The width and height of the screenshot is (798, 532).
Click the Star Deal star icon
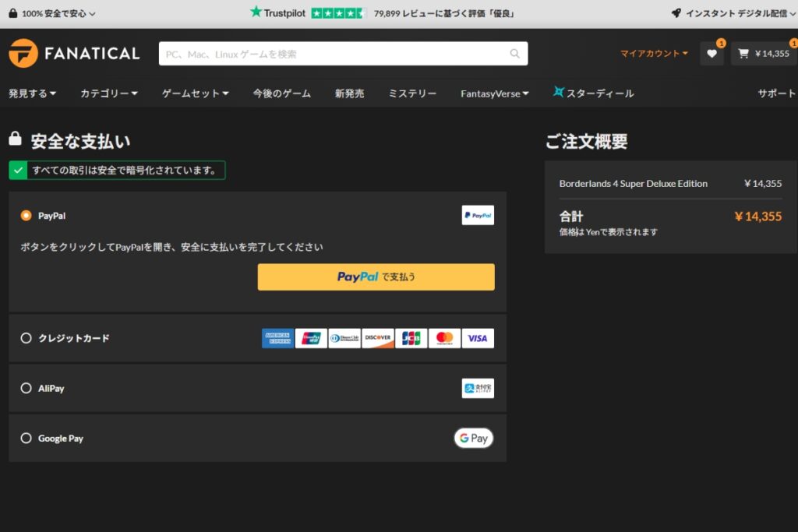pyautogui.click(x=558, y=92)
